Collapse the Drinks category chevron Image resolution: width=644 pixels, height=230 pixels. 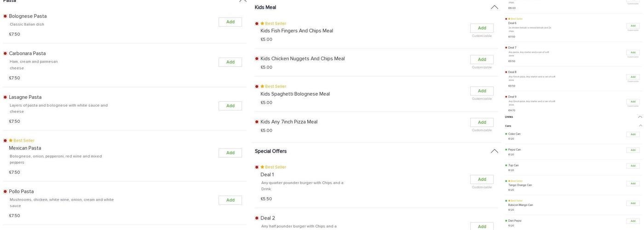click(640, 117)
